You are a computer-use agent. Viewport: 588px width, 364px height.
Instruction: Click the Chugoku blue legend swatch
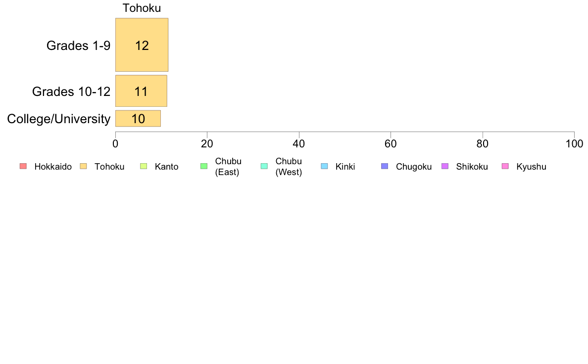pyautogui.click(x=385, y=166)
